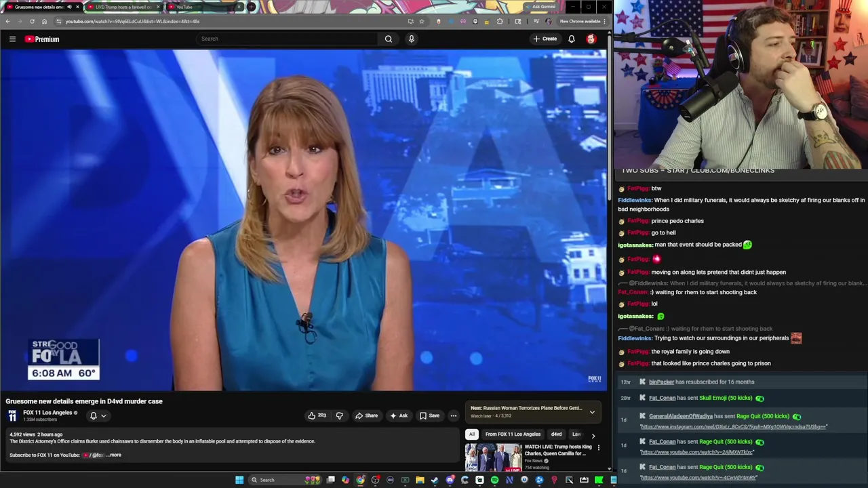Open the FOX 11 channel avatar

coord(12,415)
